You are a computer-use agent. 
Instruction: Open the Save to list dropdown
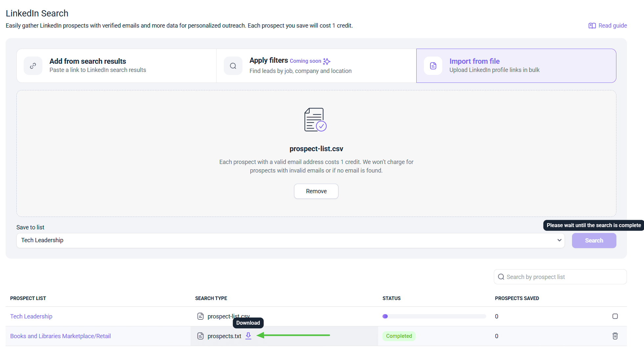click(x=290, y=240)
